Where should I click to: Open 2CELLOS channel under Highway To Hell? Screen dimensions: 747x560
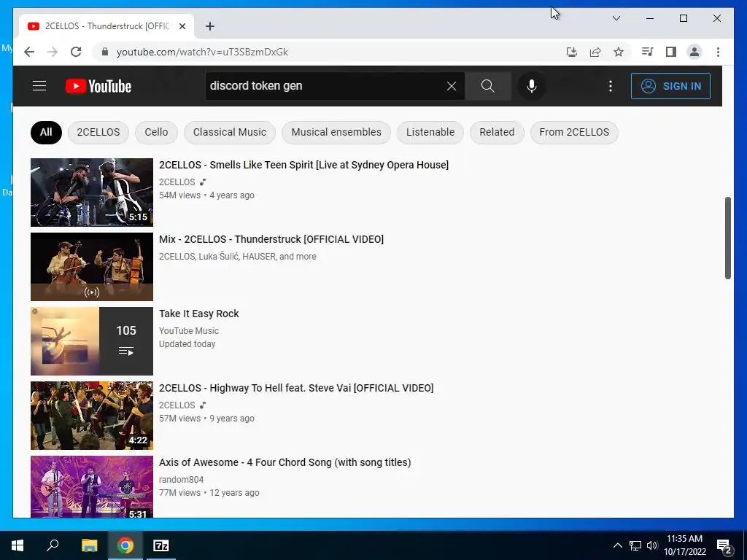[177, 405]
